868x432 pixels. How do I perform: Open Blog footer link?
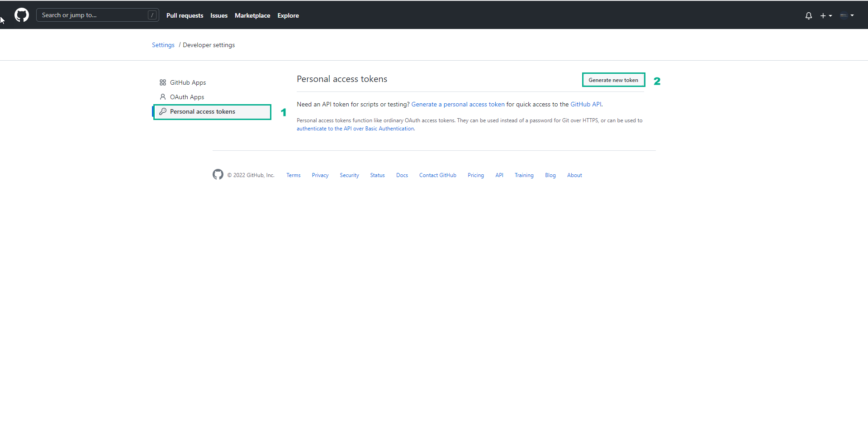pyautogui.click(x=550, y=175)
